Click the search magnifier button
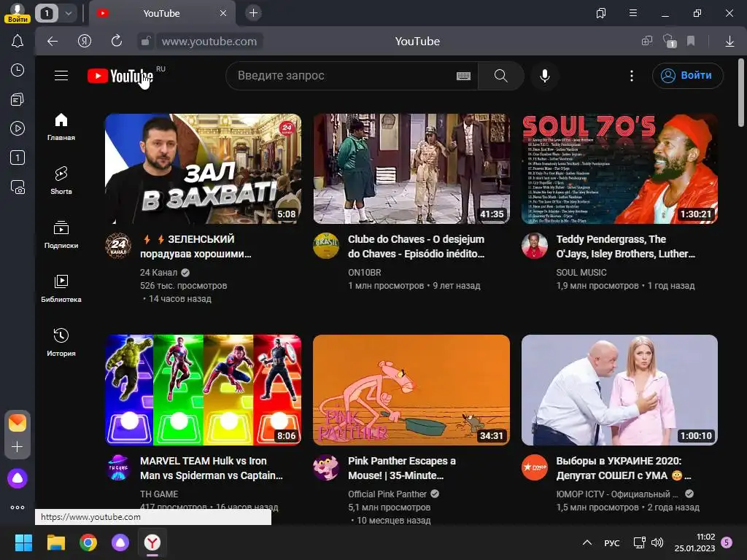Screen dimensions: 747x560 [x=500, y=75]
